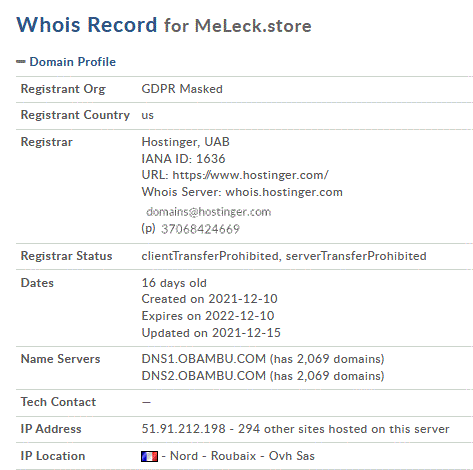The width and height of the screenshot is (473, 470).
Task: Click the serverTransferProhibited status
Action: pyautogui.click(x=356, y=256)
